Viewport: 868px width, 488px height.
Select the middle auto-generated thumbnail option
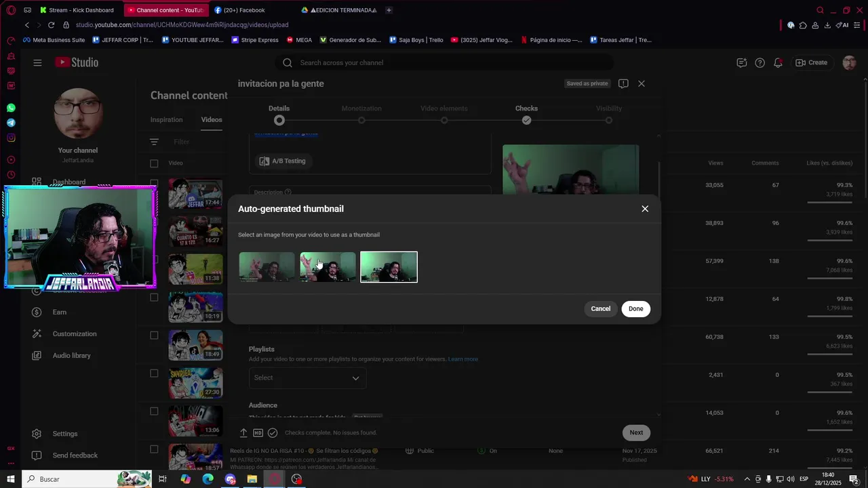click(x=328, y=267)
